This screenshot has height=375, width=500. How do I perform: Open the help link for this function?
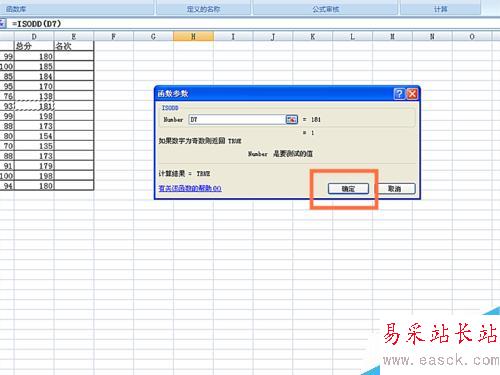pos(190,188)
